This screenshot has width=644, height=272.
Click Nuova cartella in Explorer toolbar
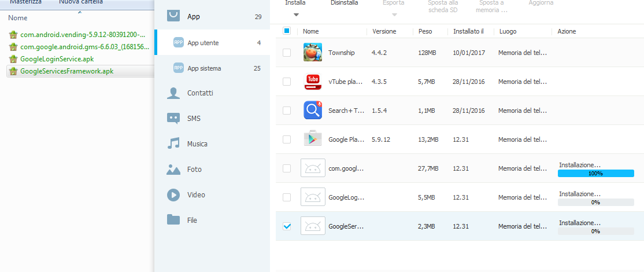point(81,2)
